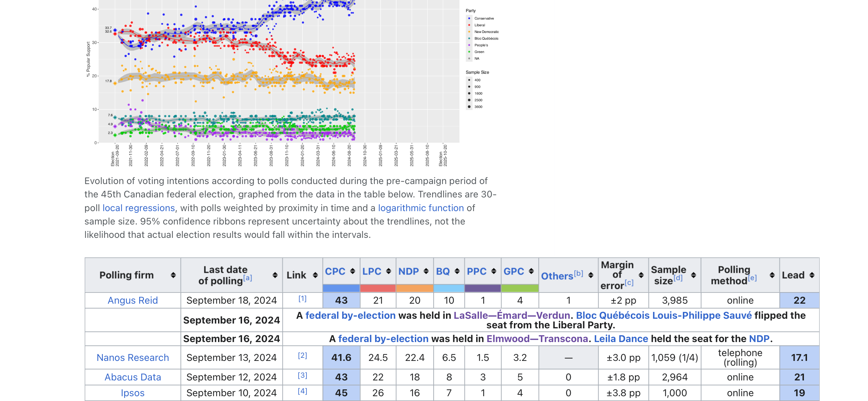Click the GPC header link
868x401 pixels.
click(x=514, y=271)
